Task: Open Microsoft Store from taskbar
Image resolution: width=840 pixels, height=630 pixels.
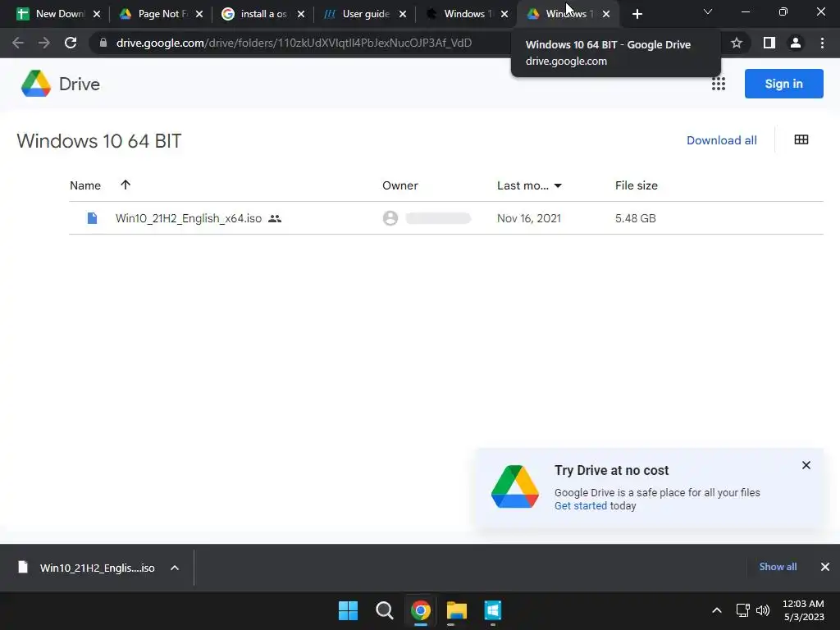Action: coord(493,610)
